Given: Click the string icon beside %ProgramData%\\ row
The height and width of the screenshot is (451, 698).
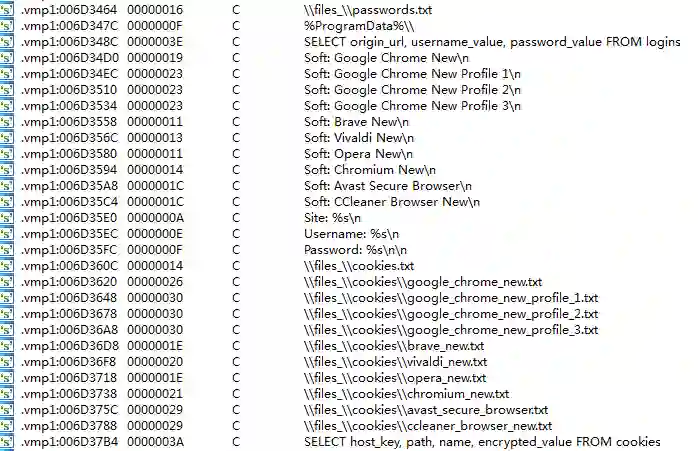Looking at the screenshot, I should point(8,26).
